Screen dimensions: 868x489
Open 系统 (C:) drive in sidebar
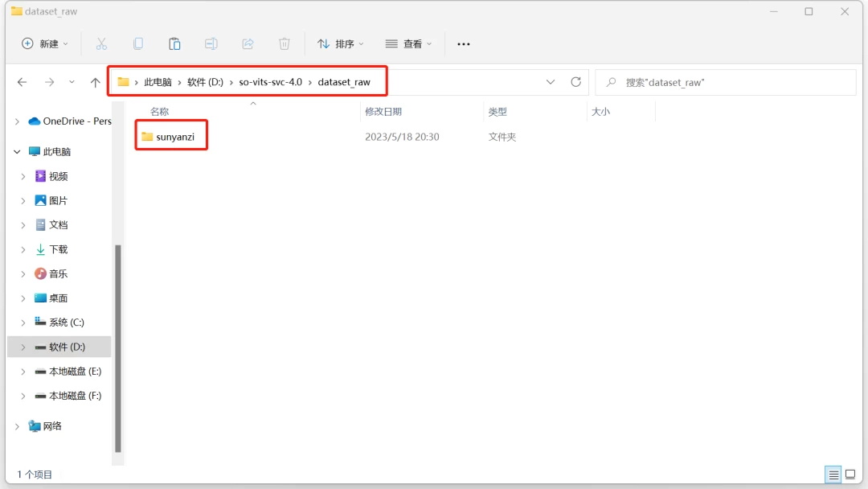59,323
